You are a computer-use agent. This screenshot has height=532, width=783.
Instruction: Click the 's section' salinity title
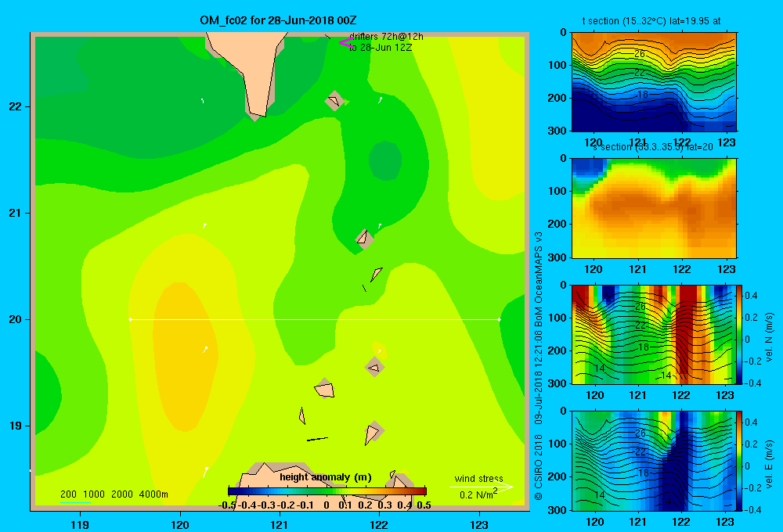point(653,147)
